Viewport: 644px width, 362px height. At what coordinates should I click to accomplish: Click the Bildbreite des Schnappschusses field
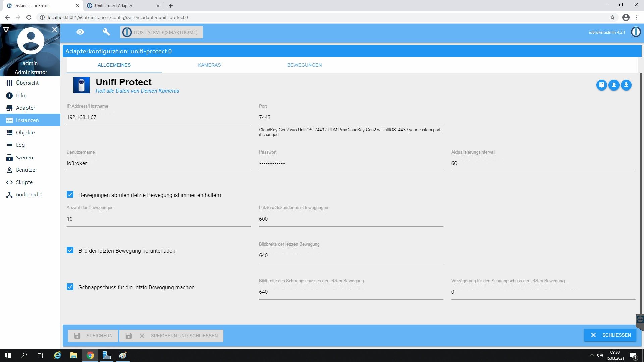[x=351, y=292]
